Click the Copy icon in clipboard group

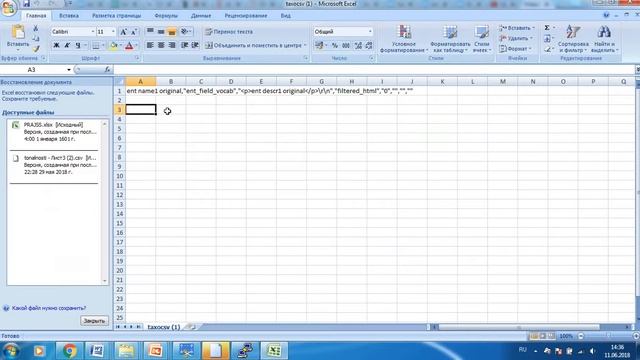[36, 38]
